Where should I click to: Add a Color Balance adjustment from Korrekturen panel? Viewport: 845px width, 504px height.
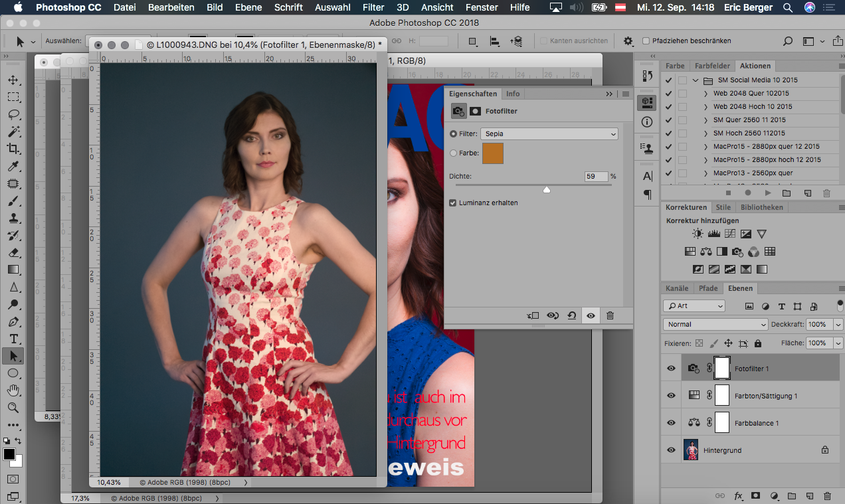point(705,252)
